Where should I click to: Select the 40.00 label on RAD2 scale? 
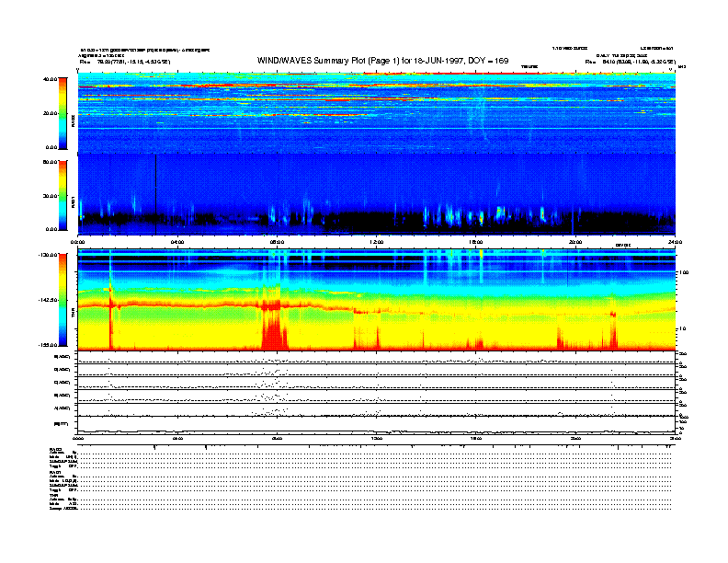[x=51, y=79]
